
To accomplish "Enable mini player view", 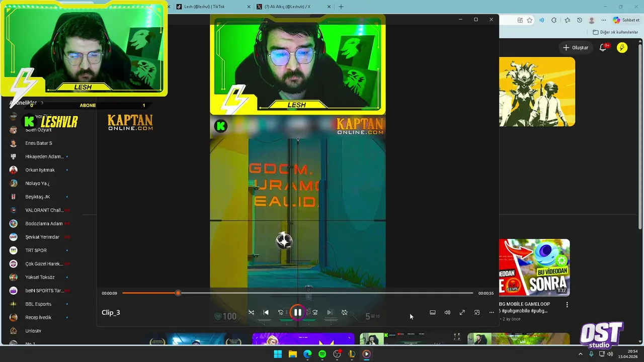I will click(477, 312).
